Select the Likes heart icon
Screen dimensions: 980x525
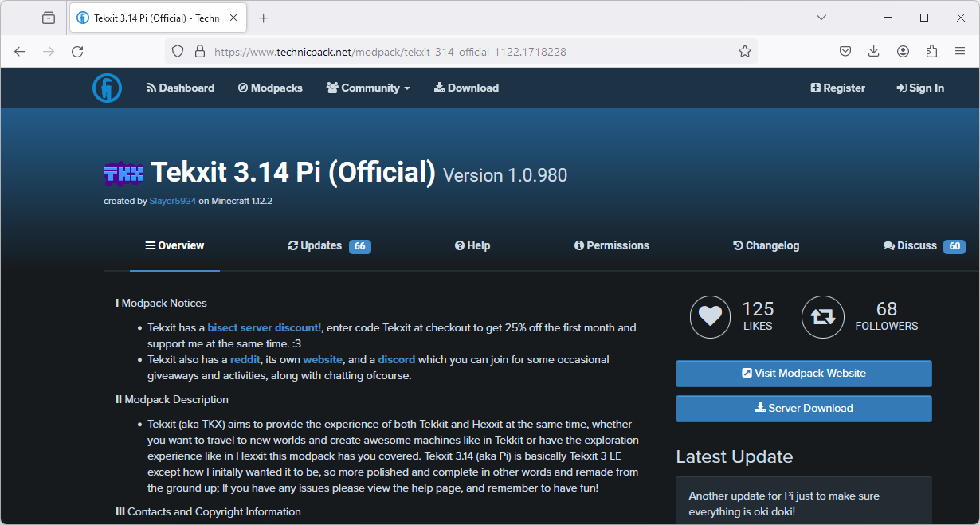click(x=710, y=316)
